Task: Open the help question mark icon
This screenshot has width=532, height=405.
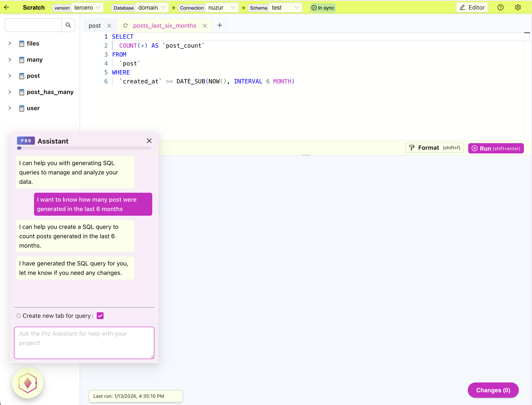Action: [x=501, y=7]
